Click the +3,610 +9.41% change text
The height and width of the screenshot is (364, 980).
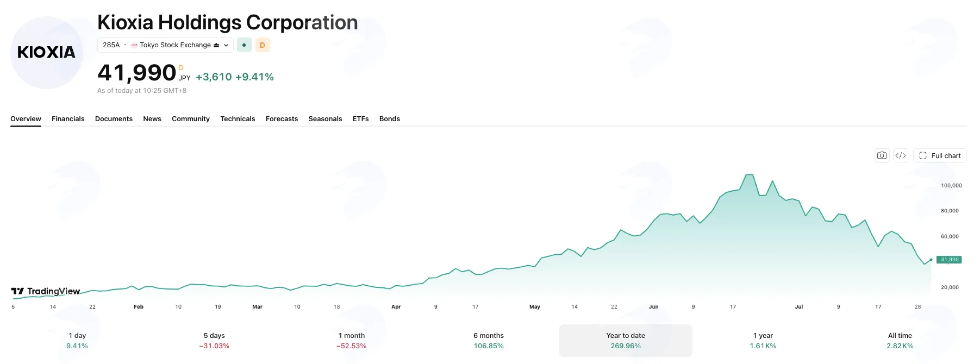(x=235, y=77)
